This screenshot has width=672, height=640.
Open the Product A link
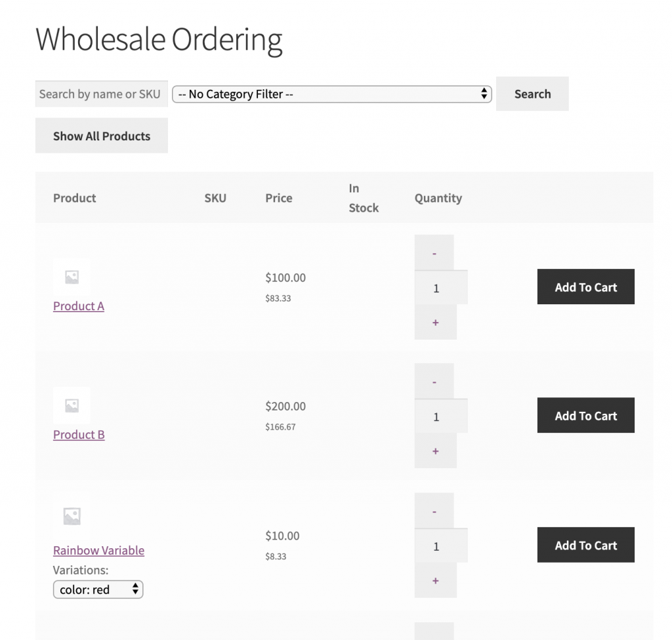[79, 306]
